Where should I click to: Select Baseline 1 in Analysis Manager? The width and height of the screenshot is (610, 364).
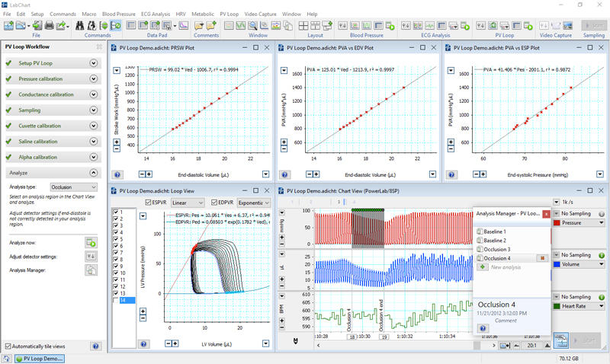[496, 231]
